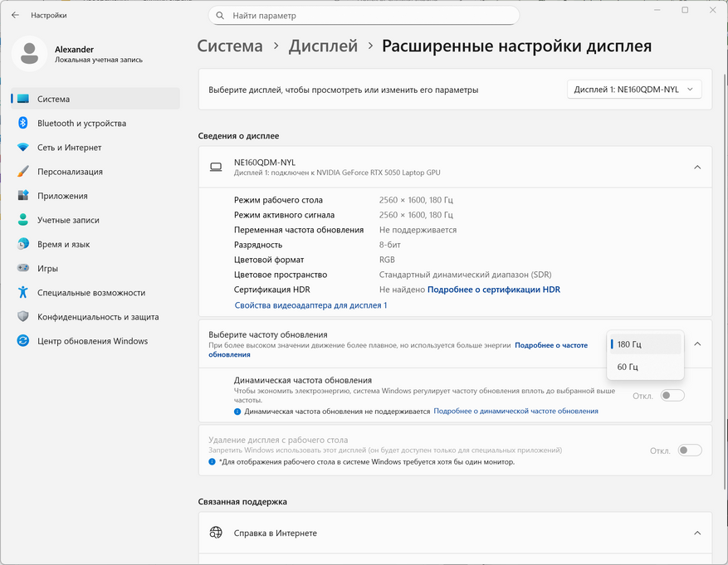This screenshot has width=728, height=565.
Task: Click the Персонализация paintbrush icon
Action: pyautogui.click(x=23, y=172)
